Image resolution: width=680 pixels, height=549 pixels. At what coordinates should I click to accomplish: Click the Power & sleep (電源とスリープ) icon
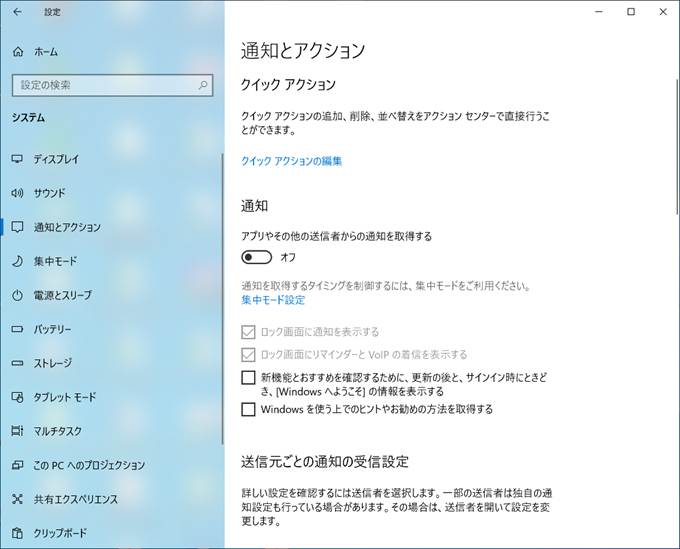click(17, 295)
